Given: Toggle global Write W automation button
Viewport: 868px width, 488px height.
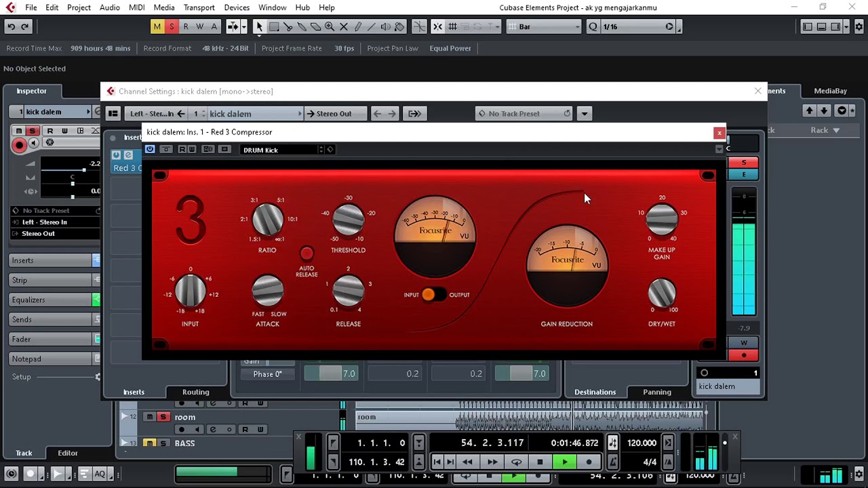Looking at the screenshot, I should pyautogui.click(x=200, y=26).
